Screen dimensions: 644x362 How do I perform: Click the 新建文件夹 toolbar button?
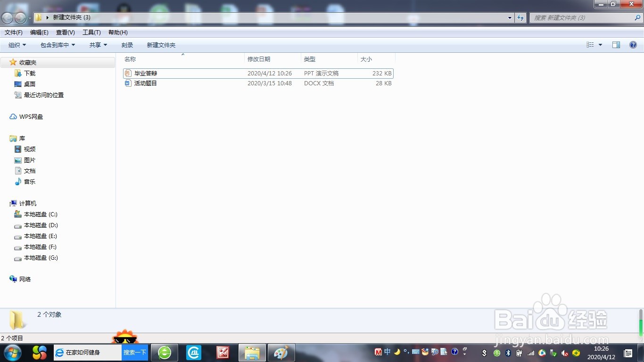tap(161, 45)
